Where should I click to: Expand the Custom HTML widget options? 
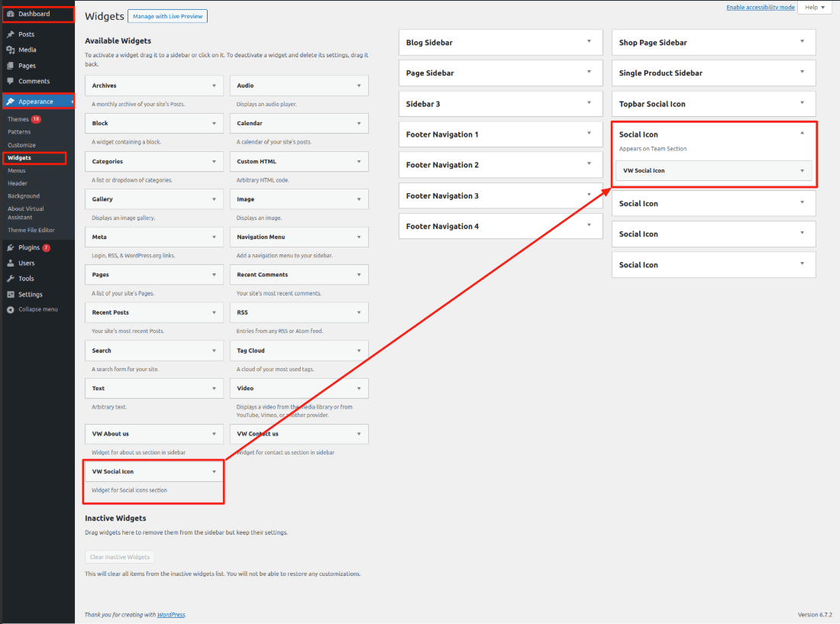pyautogui.click(x=359, y=161)
